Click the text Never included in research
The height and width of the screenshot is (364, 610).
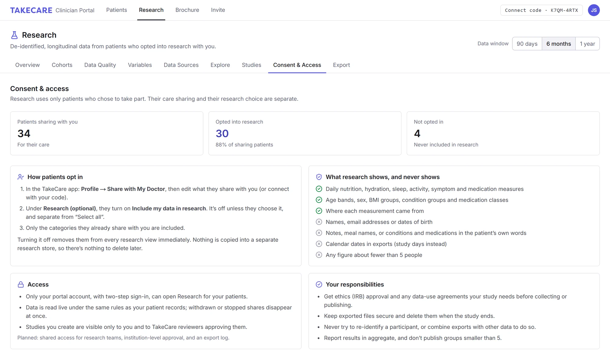[x=446, y=145]
